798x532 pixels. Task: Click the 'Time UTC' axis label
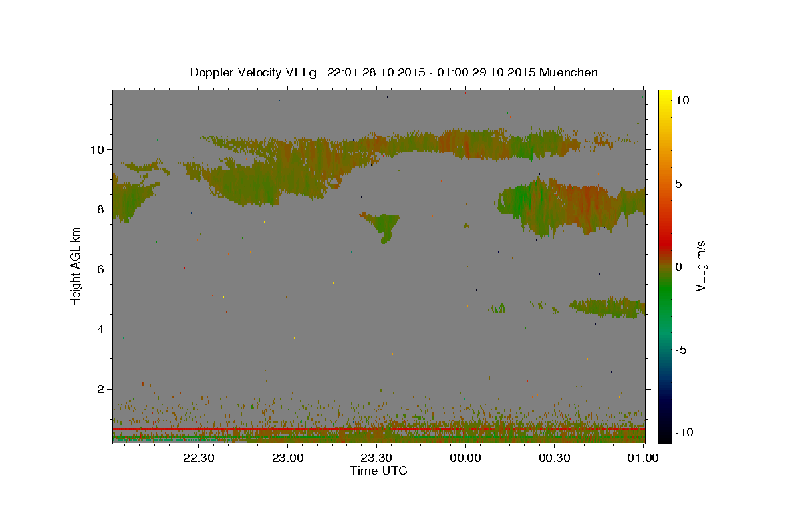coord(378,471)
